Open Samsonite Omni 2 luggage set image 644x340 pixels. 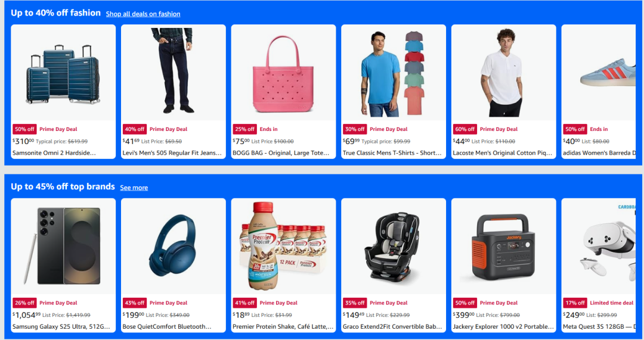coord(63,73)
